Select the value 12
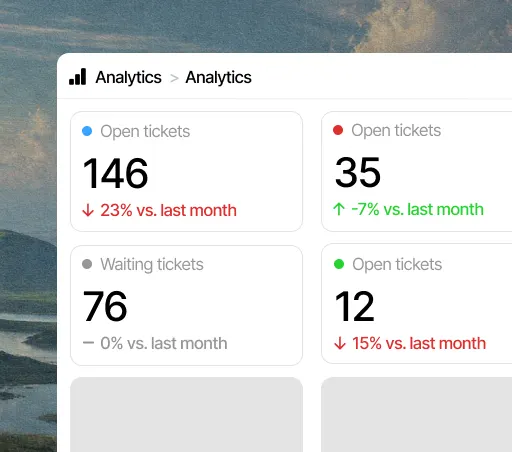Image resolution: width=512 pixels, height=452 pixels. pyautogui.click(x=355, y=306)
